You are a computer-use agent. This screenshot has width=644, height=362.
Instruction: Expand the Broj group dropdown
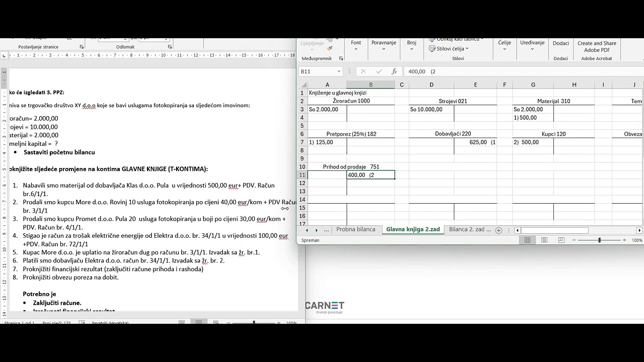[412, 49]
